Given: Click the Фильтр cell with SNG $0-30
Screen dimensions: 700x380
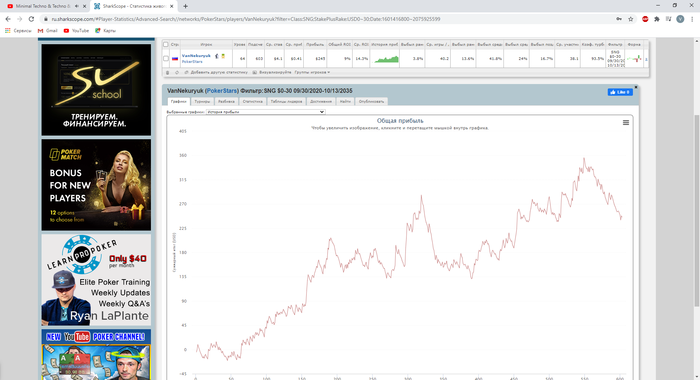Looking at the screenshot, I should click(x=615, y=58).
